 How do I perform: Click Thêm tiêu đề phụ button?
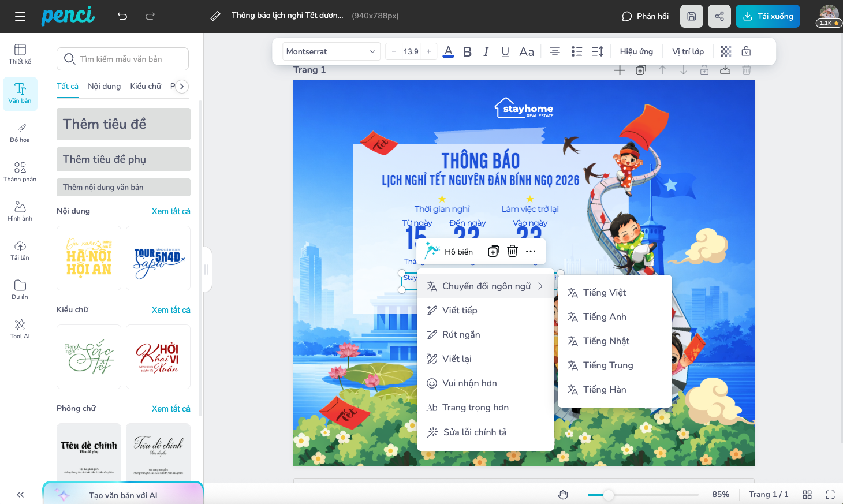123,159
